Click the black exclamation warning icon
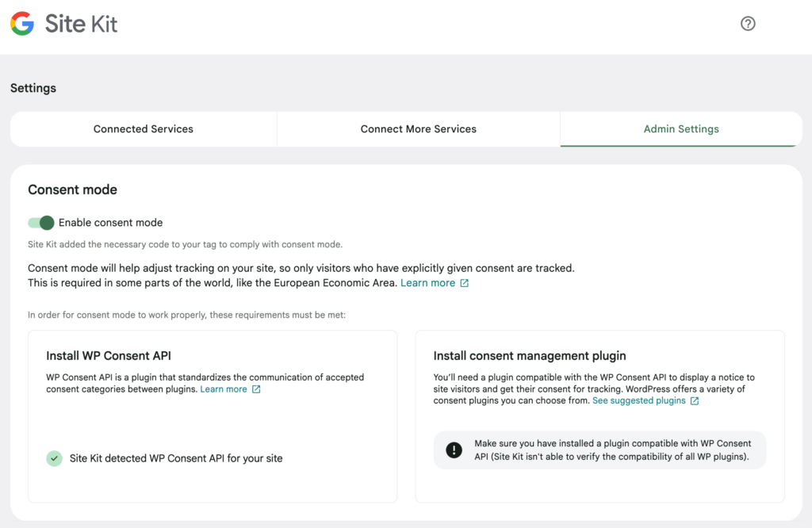The width and height of the screenshot is (812, 528). point(454,450)
